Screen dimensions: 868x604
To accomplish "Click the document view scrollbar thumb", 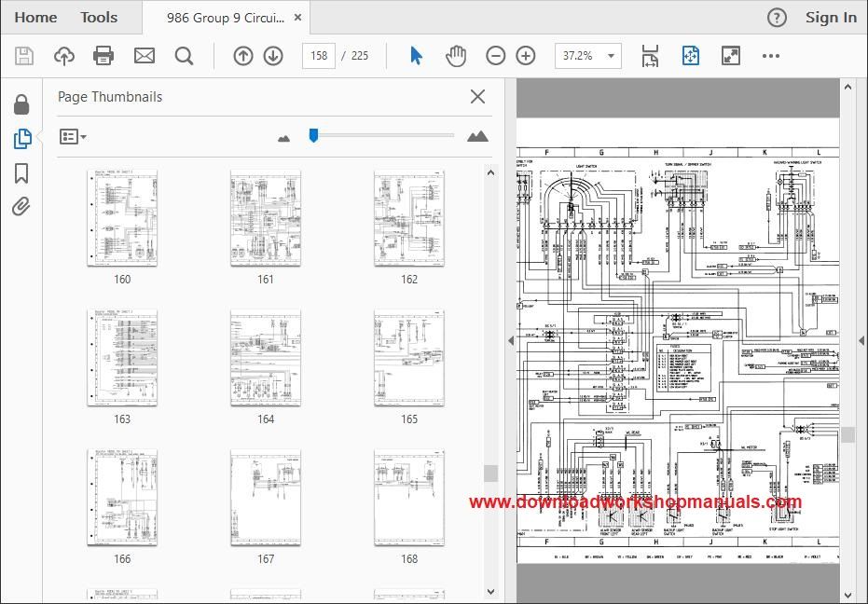I will point(847,434).
